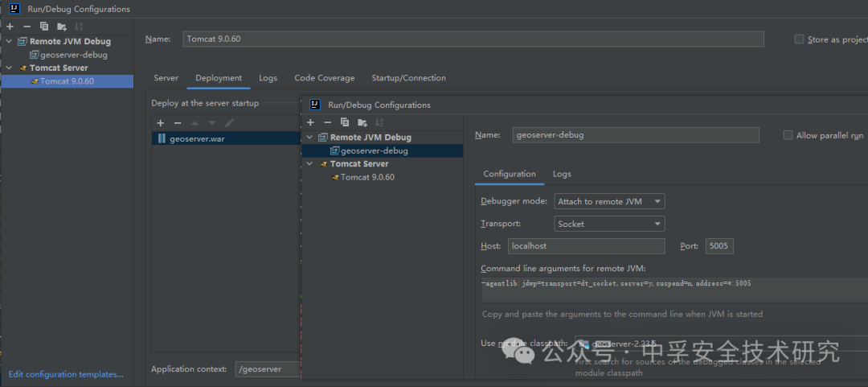Switch to Server tab
The height and width of the screenshot is (387, 868).
(x=166, y=78)
